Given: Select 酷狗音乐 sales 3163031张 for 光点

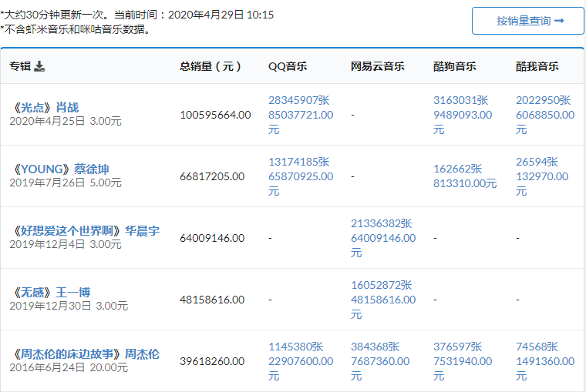Looking at the screenshot, I should point(461,100).
